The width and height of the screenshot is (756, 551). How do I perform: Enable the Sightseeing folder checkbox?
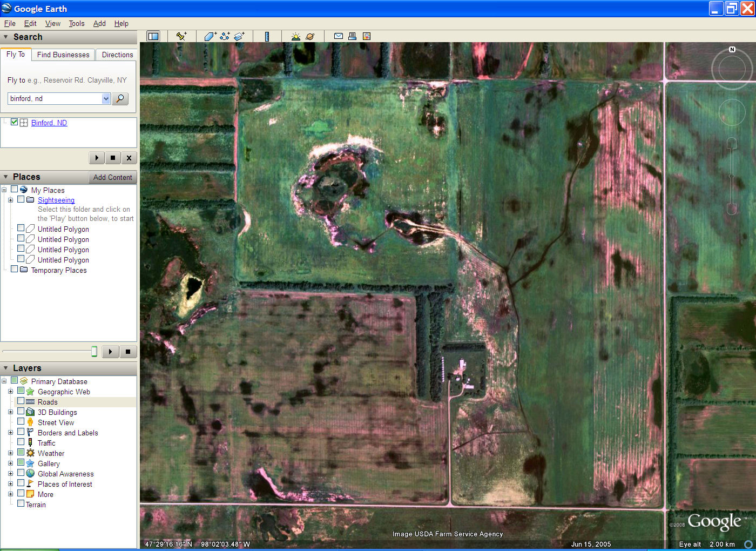point(21,199)
